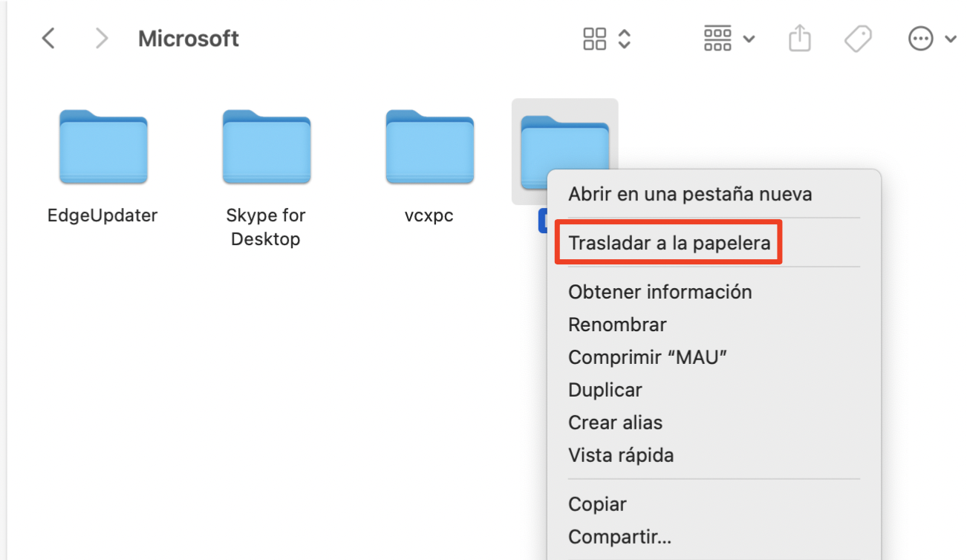Open the EdgeUpdater folder icon

tap(102, 146)
